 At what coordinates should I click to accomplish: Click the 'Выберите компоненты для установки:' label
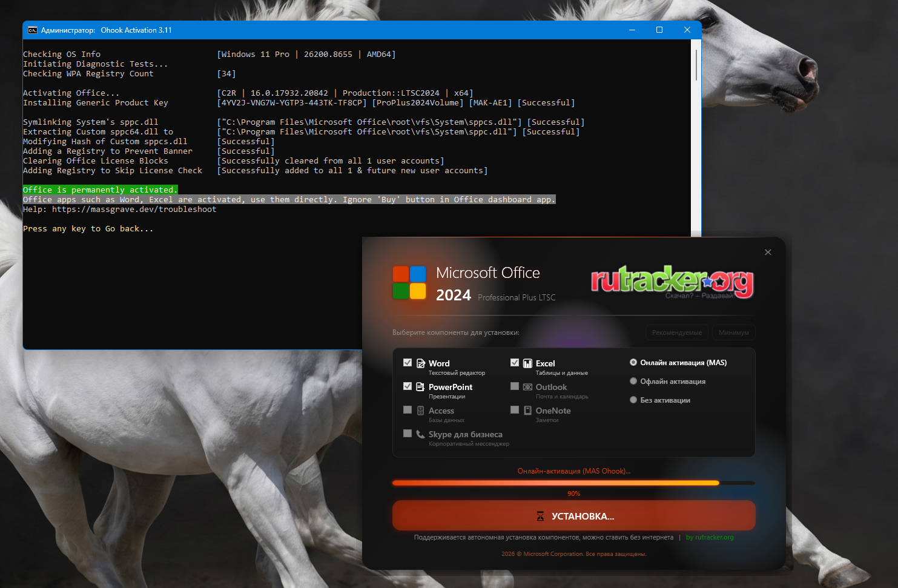tap(456, 332)
